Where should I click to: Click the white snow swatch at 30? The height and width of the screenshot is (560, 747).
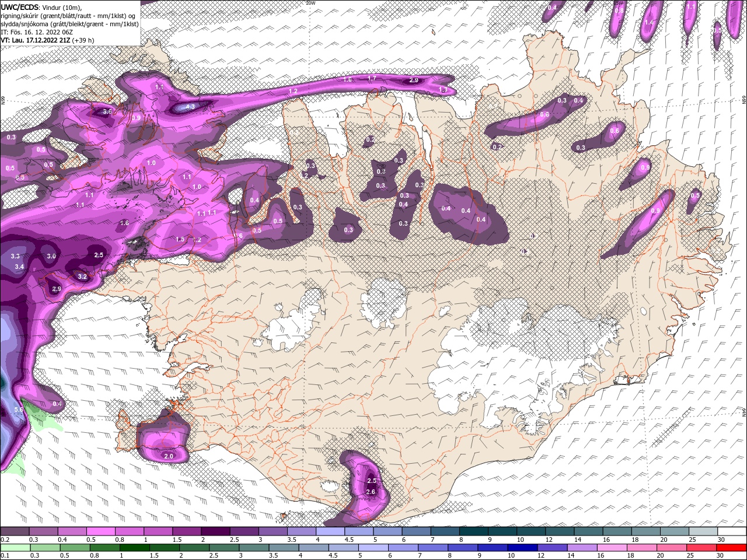pyautogui.click(x=732, y=531)
